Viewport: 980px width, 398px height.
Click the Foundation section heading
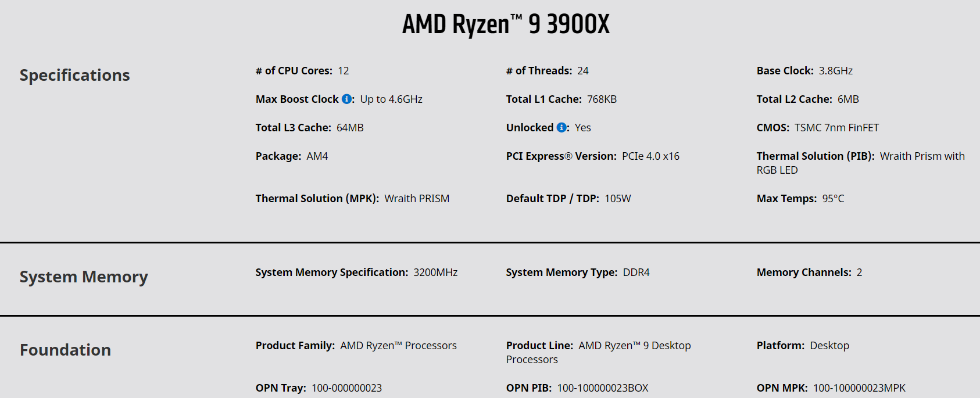click(66, 350)
